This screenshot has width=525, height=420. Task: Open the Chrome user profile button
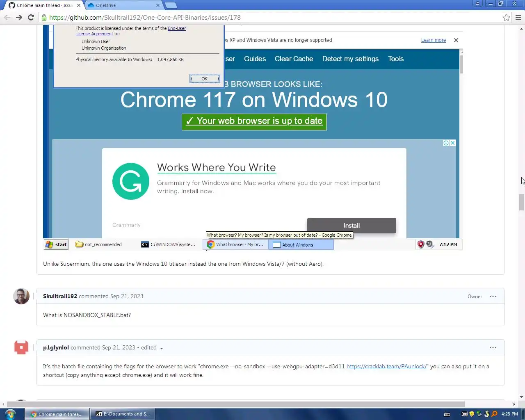477,3
